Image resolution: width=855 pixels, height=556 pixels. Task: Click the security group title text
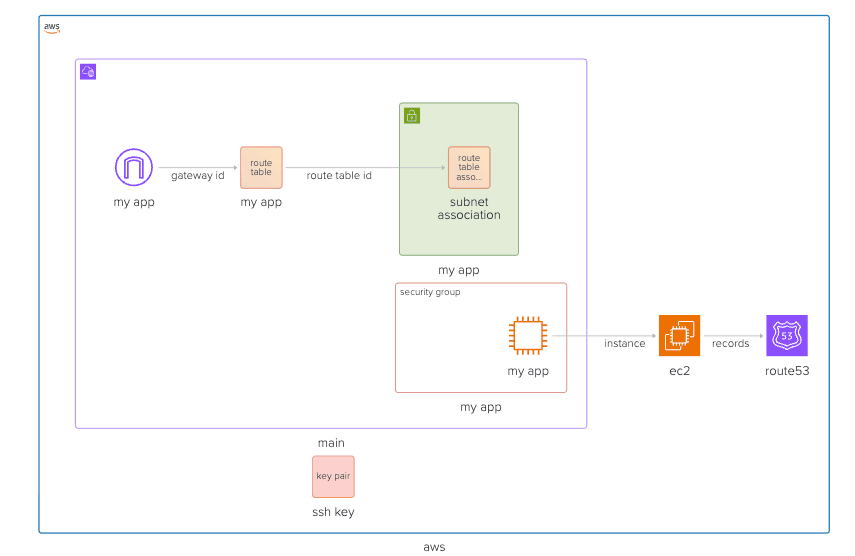430,292
